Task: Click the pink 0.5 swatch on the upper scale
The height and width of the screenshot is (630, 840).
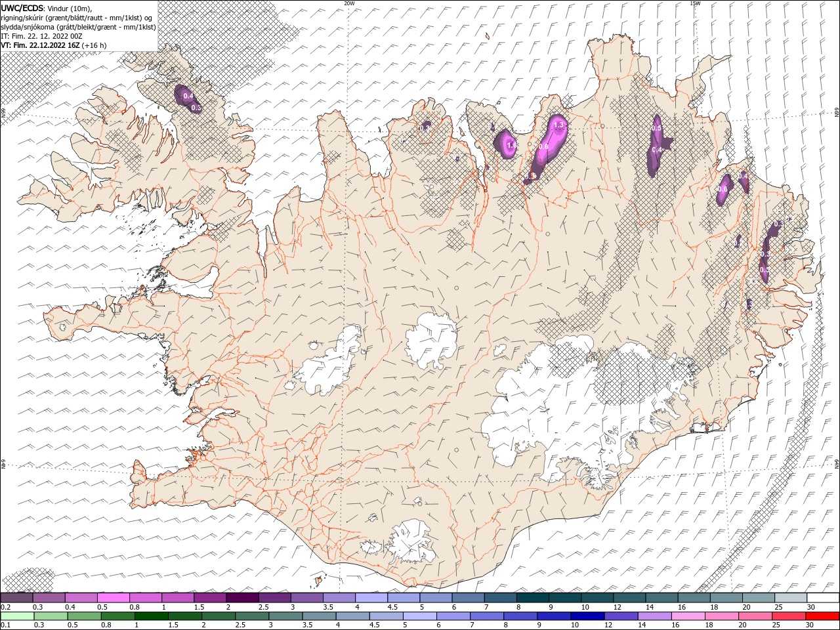Action: pos(114,598)
